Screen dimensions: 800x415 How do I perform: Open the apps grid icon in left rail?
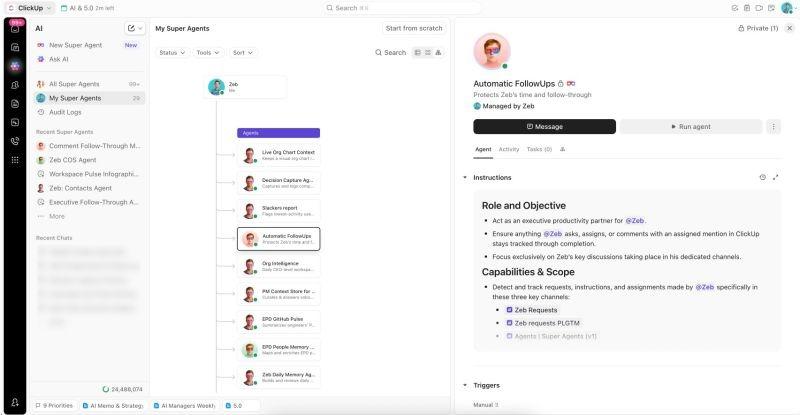pyautogui.click(x=15, y=160)
